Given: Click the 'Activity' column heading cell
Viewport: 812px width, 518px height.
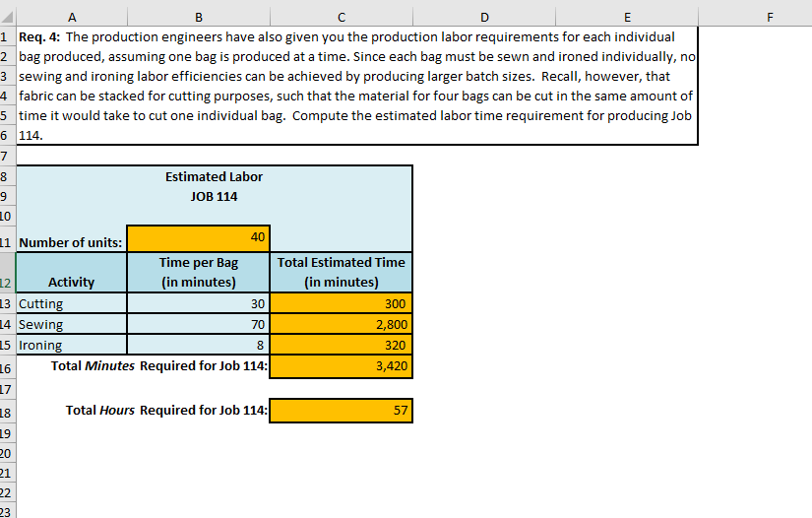Looking at the screenshot, I should coord(72,273).
